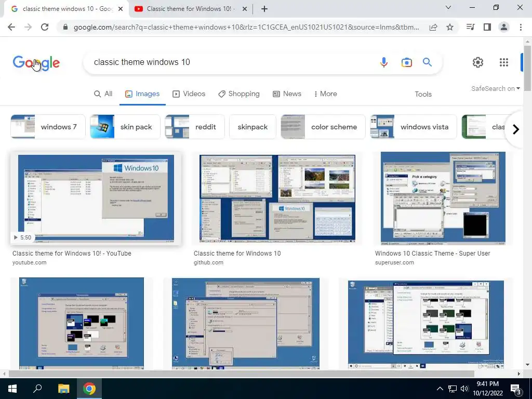Open the Google apps grid
The width and height of the screenshot is (532, 399).
point(504,62)
